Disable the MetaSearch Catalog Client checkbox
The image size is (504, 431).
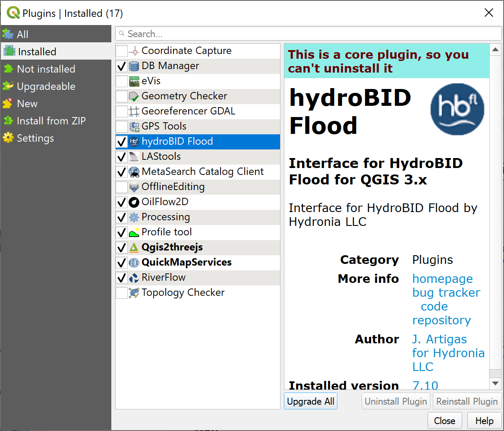point(122,172)
